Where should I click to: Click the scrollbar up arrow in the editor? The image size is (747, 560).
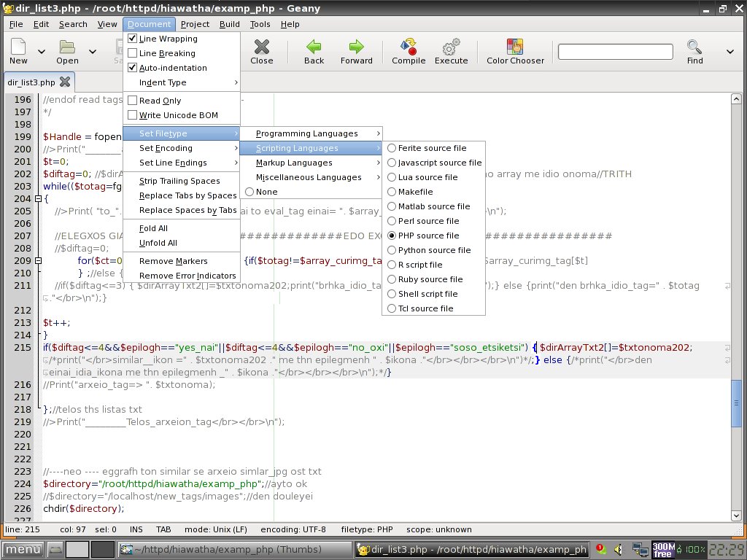736,99
